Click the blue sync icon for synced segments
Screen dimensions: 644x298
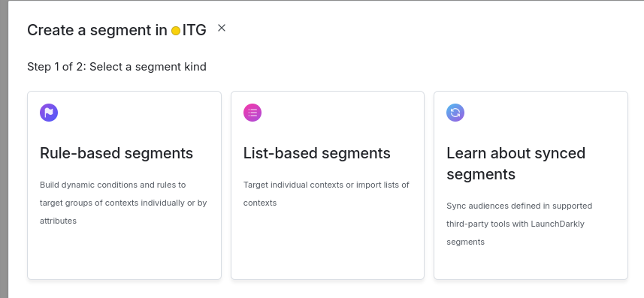pos(455,113)
